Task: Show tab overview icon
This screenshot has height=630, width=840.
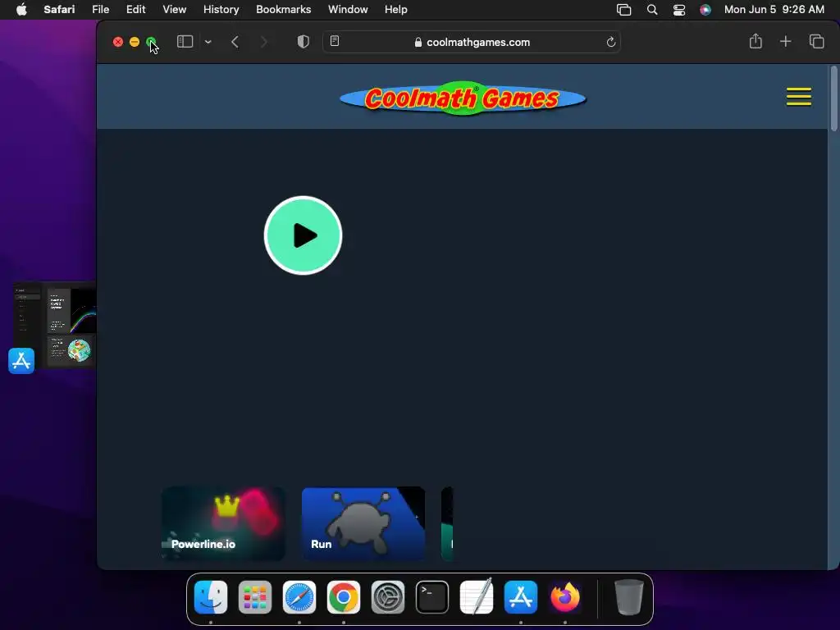Action: pyautogui.click(x=816, y=41)
